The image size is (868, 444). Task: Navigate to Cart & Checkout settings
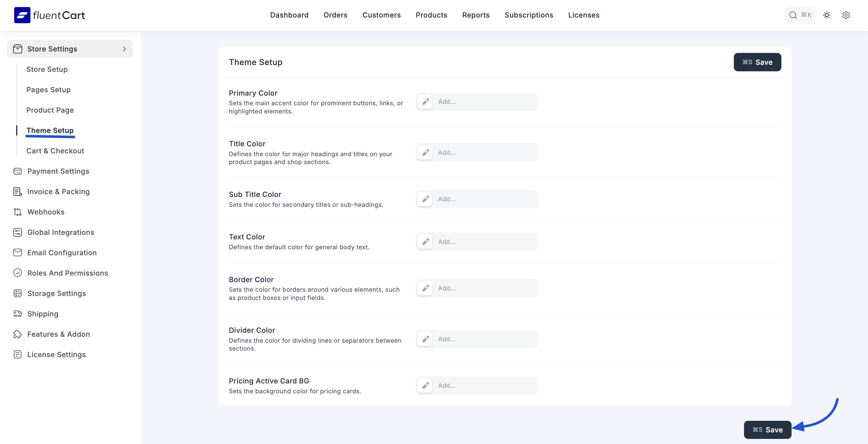click(x=55, y=151)
